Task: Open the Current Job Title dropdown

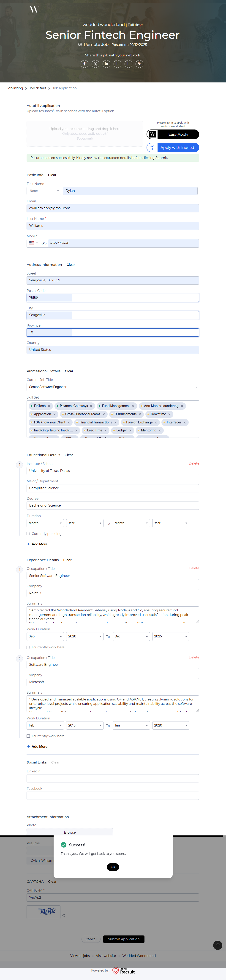Action: pos(113,387)
